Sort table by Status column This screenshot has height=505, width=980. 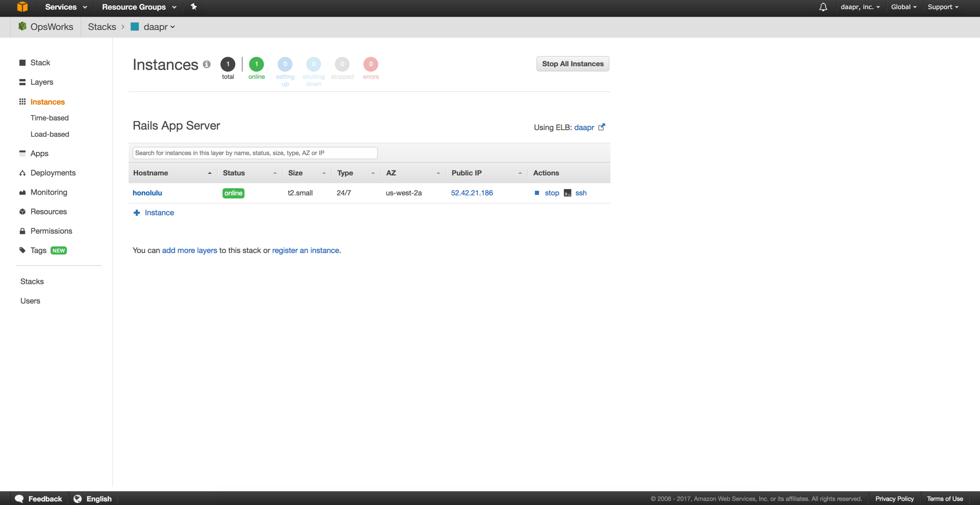pos(250,173)
